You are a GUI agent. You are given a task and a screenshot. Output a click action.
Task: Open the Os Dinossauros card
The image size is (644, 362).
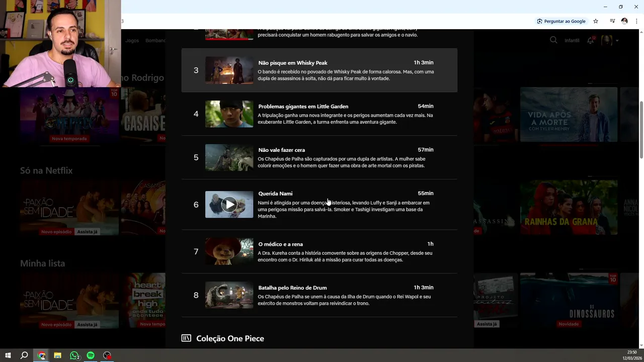[569, 301]
